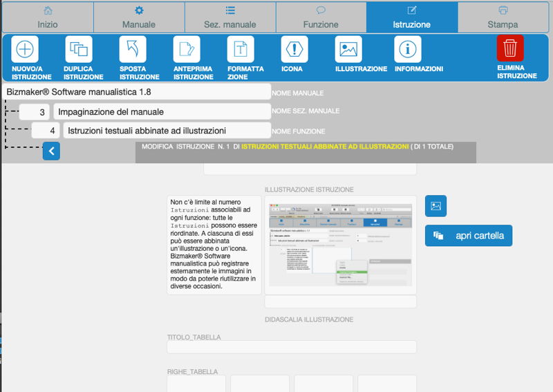This screenshot has height=392, width=553.
Task: Click function number field showing 4
Action: (46, 131)
